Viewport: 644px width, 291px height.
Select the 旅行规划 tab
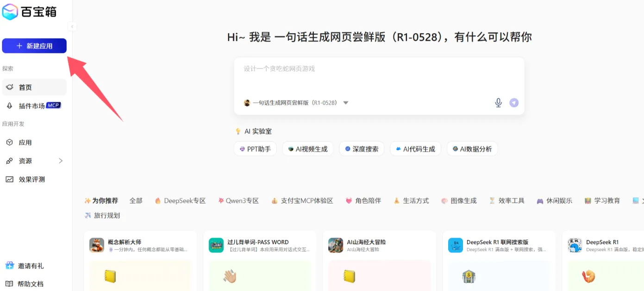click(102, 216)
